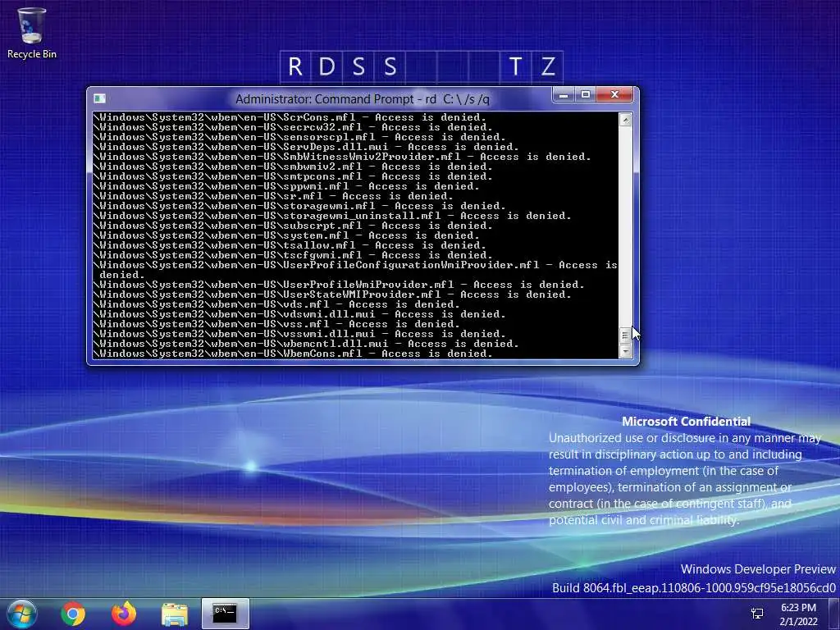
Task: Click the line containing vdswmi.dll.mui
Action: coord(299,314)
